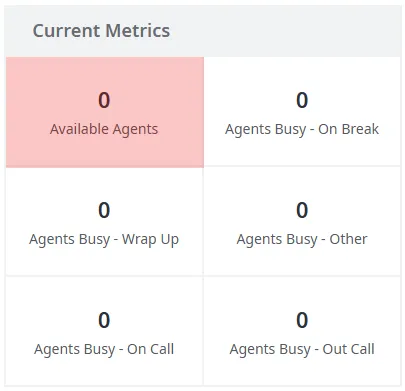Click the 0 value above Agents Busy - Other

[x=302, y=210]
